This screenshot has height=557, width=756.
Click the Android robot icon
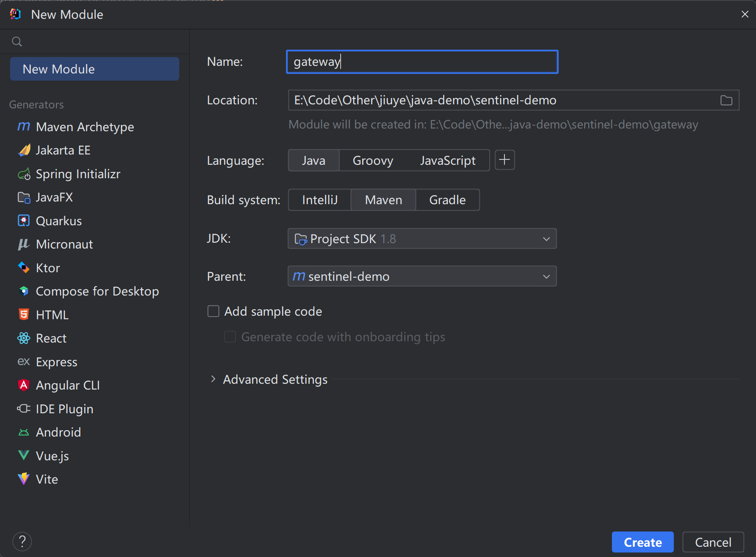24,432
